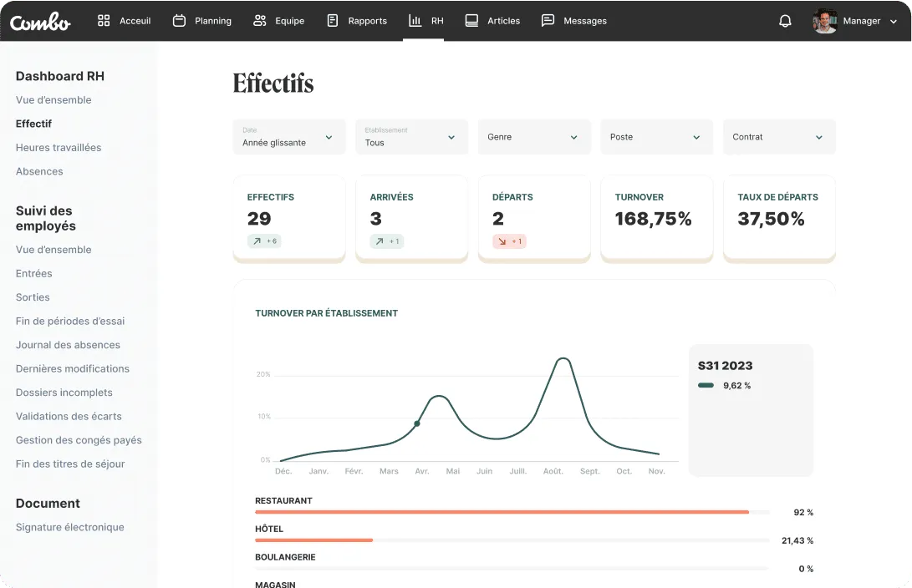This screenshot has height=588, width=912.
Task: Open the Contrat filter dropdown
Action: (778, 136)
